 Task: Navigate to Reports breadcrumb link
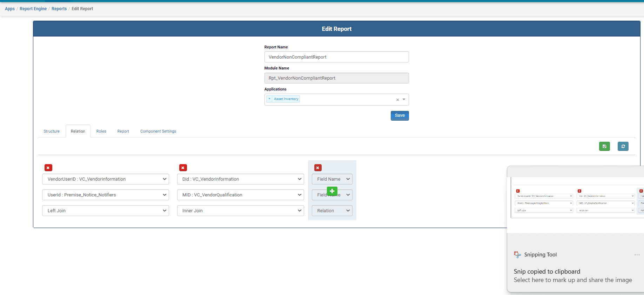[x=59, y=9]
